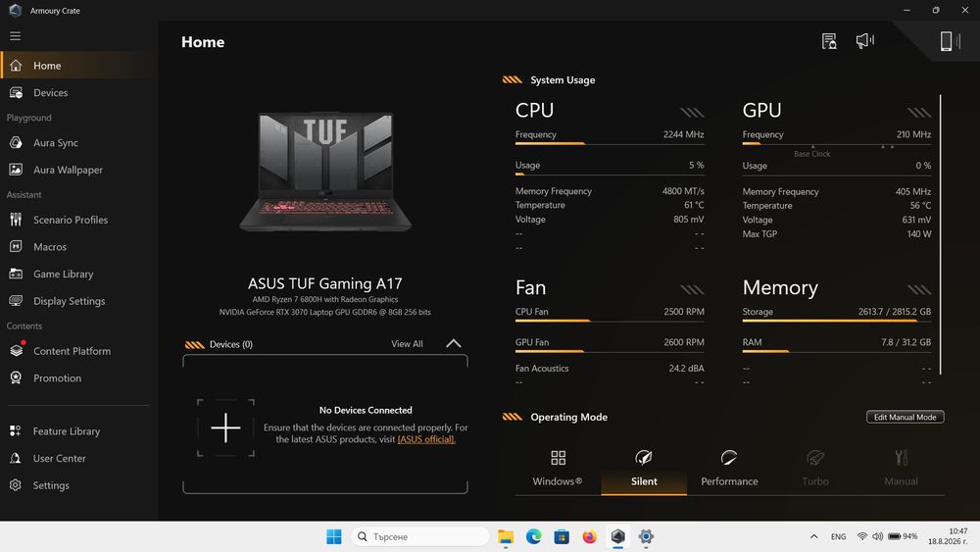The height and width of the screenshot is (552, 980).
Task: Click the System Usage scrollbar
Action: tap(940, 234)
